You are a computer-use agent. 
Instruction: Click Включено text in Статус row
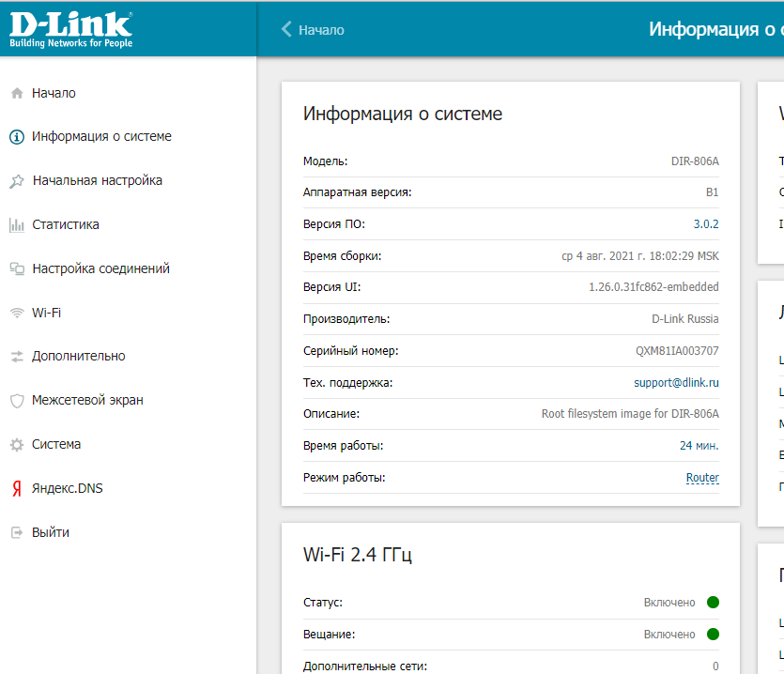pos(669,603)
